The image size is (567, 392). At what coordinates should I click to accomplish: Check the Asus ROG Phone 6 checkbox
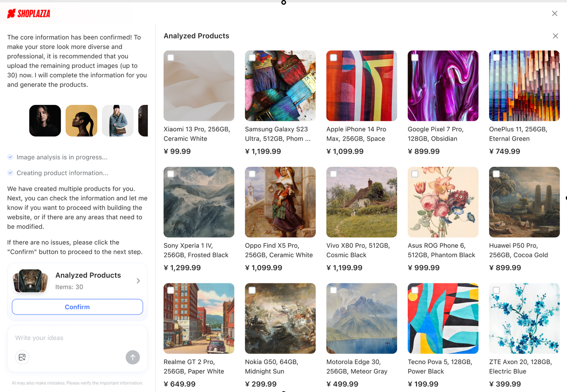click(415, 174)
